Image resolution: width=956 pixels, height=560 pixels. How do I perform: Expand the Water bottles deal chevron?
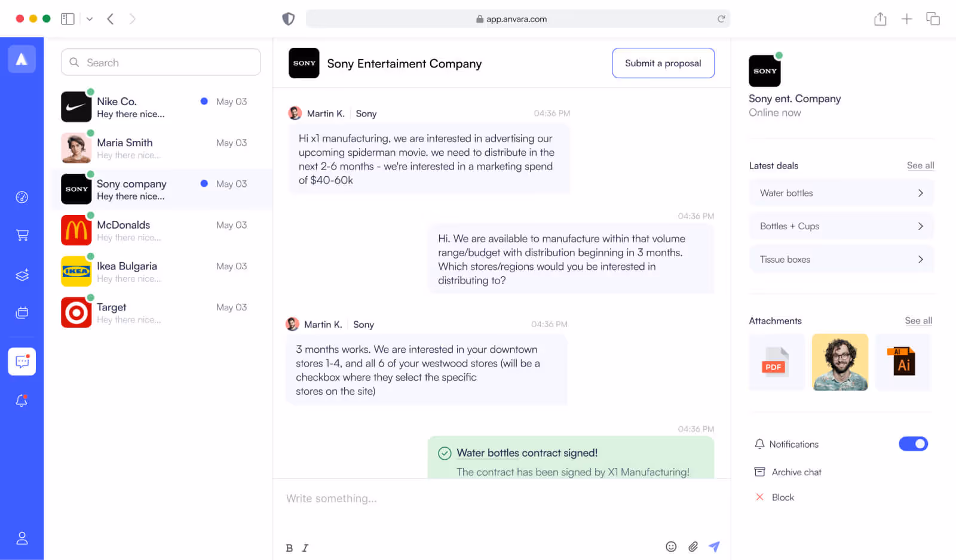(x=920, y=193)
